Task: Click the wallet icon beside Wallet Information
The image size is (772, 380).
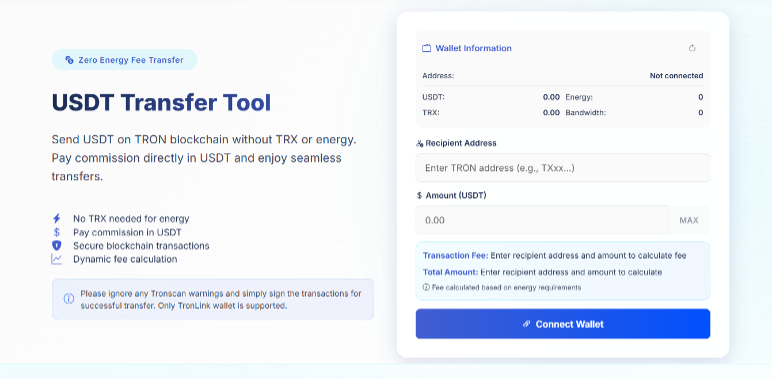Action: (x=426, y=48)
